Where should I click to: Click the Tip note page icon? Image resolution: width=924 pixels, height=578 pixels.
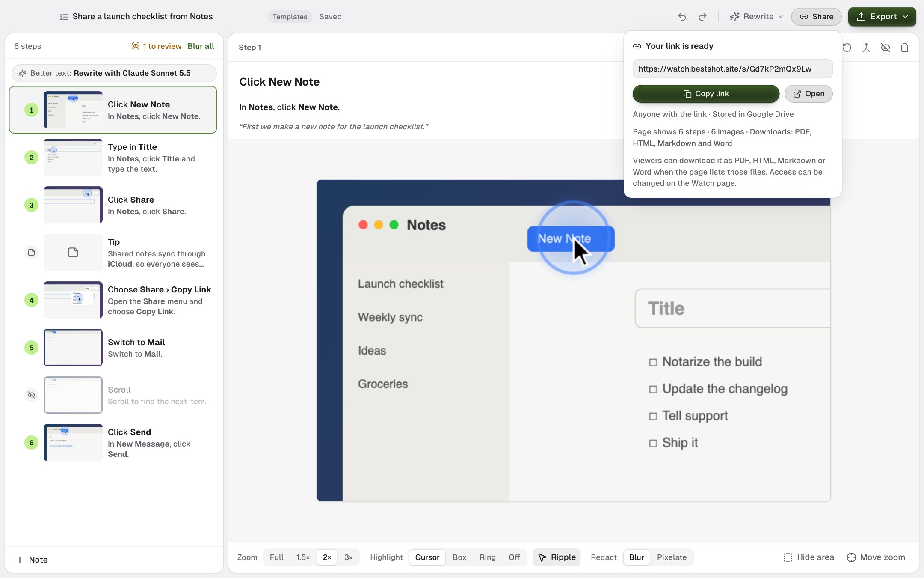[31, 252]
